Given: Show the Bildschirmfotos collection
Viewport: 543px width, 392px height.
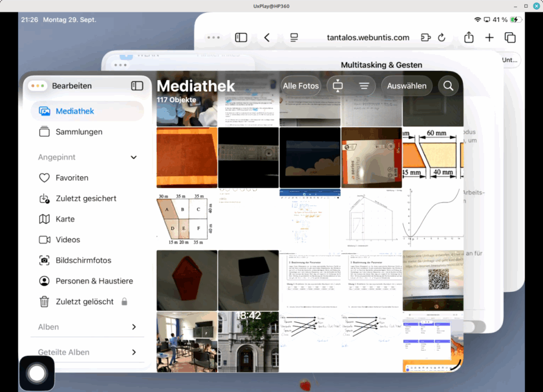Looking at the screenshot, I should [83, 260].
